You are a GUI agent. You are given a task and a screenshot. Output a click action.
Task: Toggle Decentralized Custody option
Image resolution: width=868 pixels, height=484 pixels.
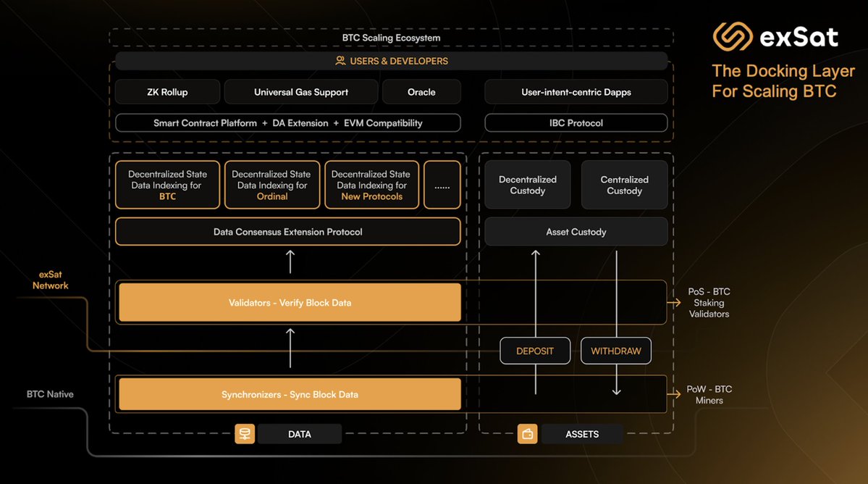[x=527, y=185]
